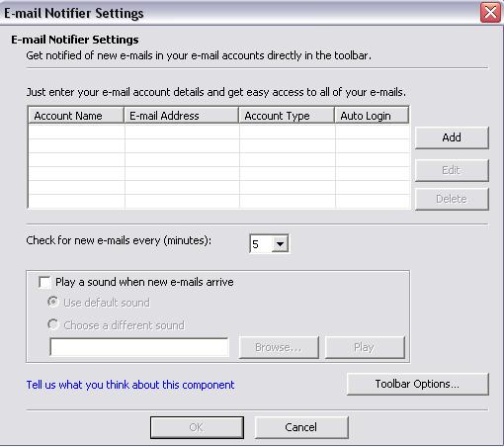Sort by the E-mail Address column header
504x447 pixels.
(x=181, y=116)
